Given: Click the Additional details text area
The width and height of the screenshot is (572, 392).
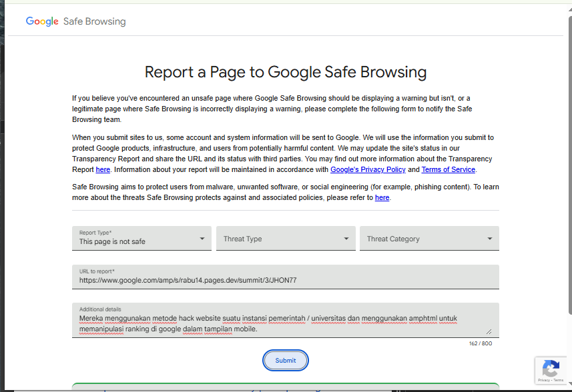Looking at the screenshot, I should tap(286, 320).
